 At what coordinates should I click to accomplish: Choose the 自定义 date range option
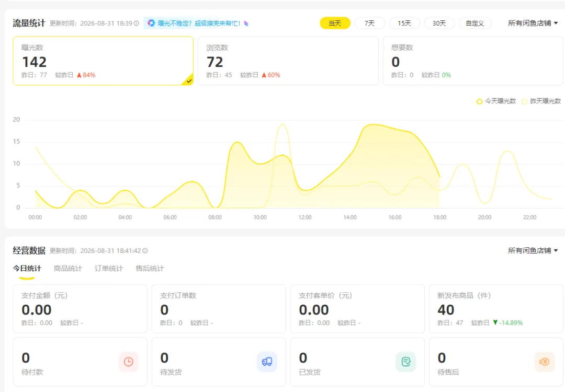point(475,24)
